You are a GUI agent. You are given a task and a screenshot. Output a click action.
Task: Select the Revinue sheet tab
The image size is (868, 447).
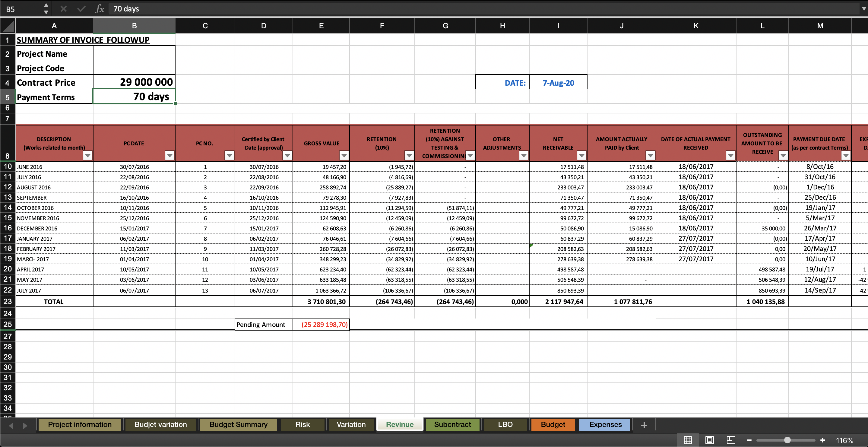click(400, 425)
